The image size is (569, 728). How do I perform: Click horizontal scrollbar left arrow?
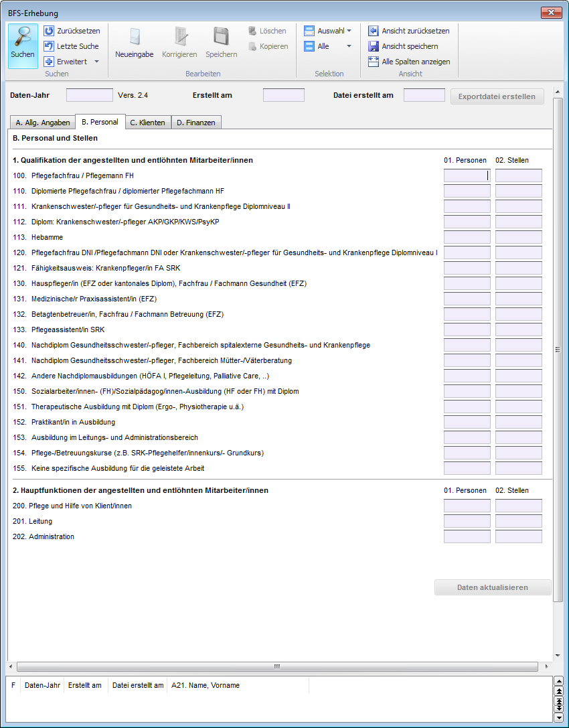pyautogui.click(x=11, y=666)
